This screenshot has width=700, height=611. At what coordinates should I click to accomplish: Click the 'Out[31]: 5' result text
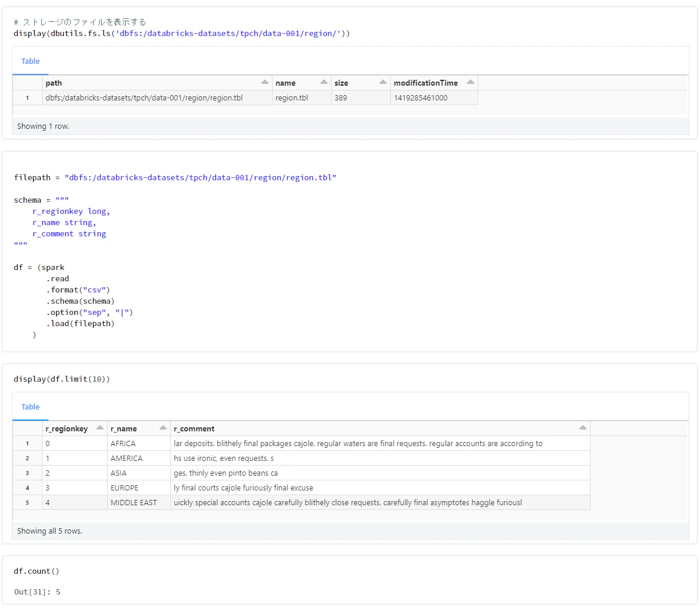click(37, 592)
